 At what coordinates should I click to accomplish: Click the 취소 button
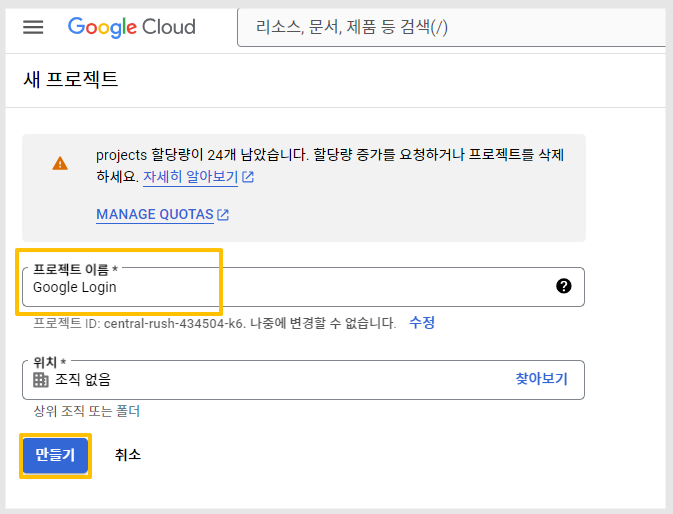128,455
